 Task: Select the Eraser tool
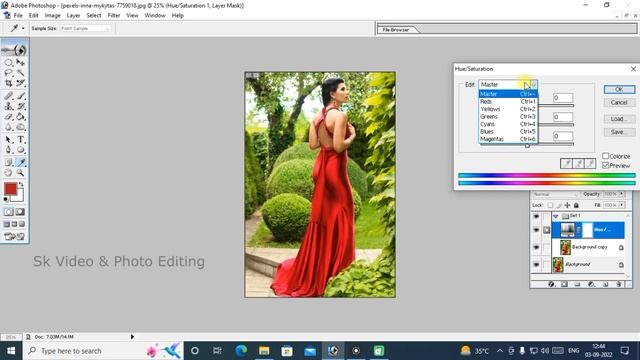(8, 117)
